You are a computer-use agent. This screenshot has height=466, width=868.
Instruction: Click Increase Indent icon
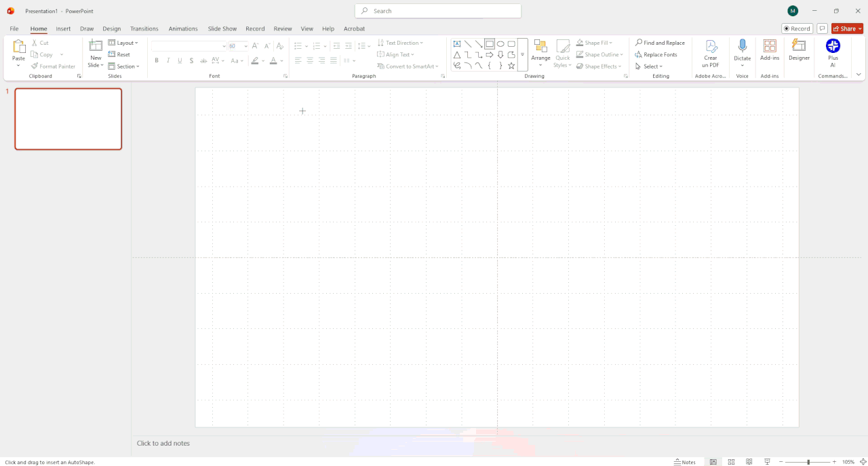click(349, 46)
